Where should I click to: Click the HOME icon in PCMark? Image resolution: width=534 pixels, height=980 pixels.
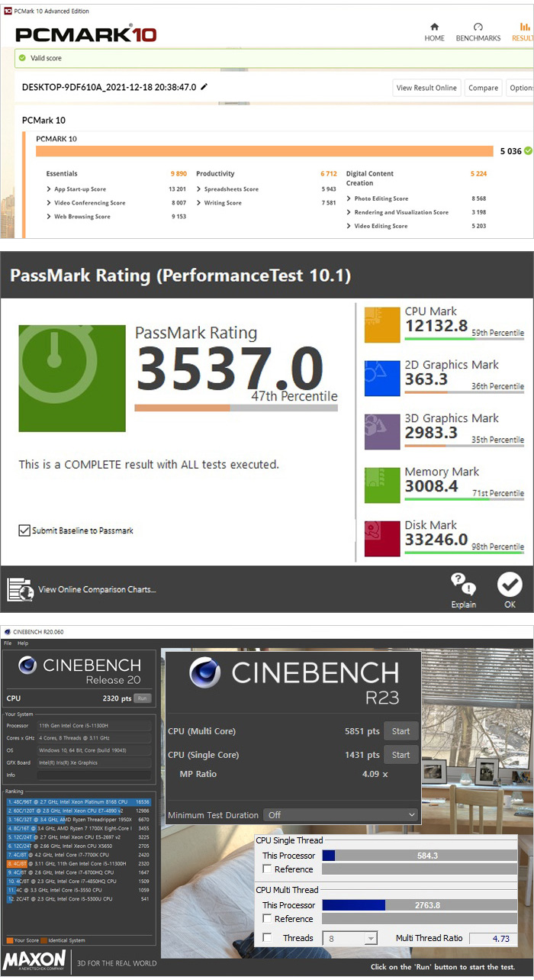tap(434, 27)
